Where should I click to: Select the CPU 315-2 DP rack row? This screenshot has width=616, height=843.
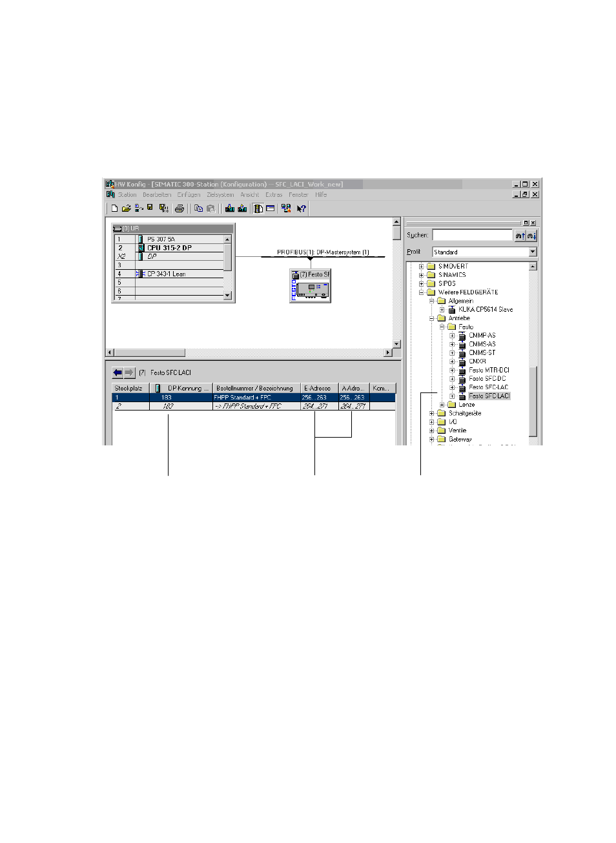pos(169,248)
